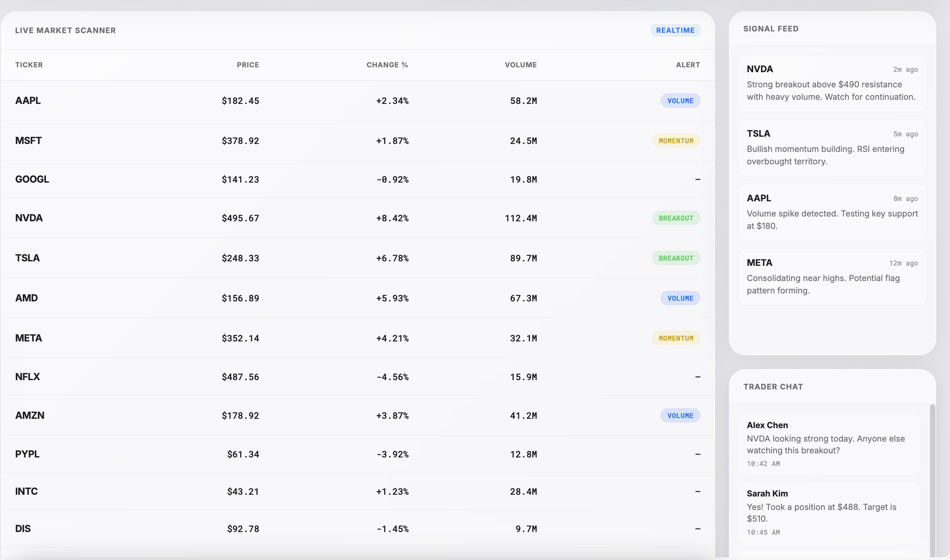Click MOMENTUM alert badge on MSFT row
950x560 pixels.
(676, 141)
